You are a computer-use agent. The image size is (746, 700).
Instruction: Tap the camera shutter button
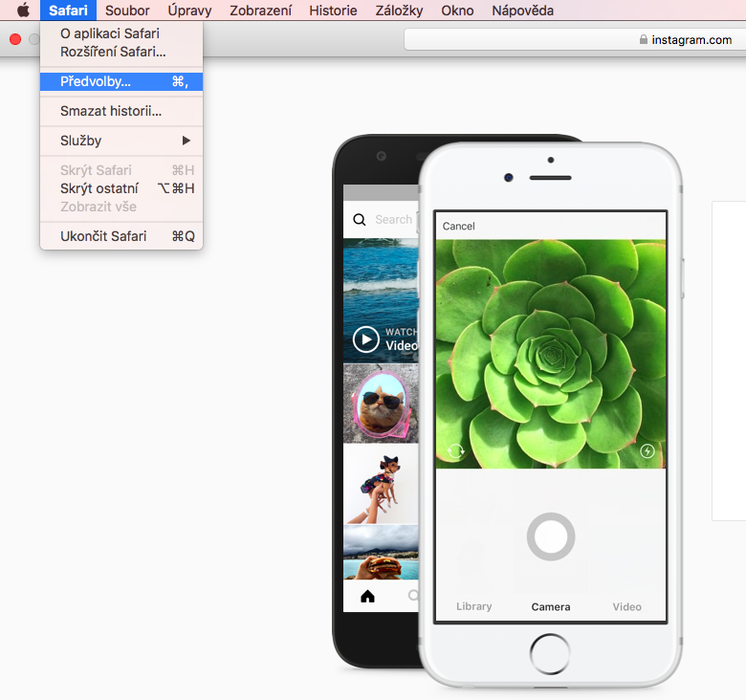tap(551, 536)
